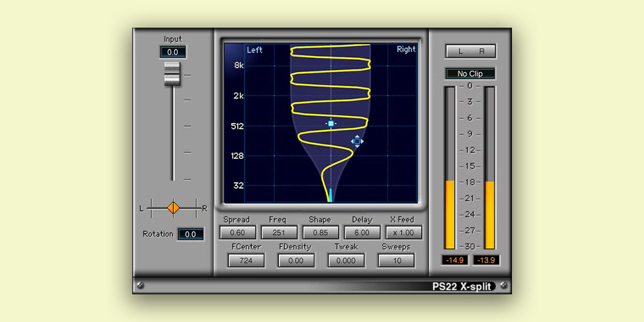Click the 128 frequency axis label
This screenshot has width=644, height=322.
pos(237,156)
